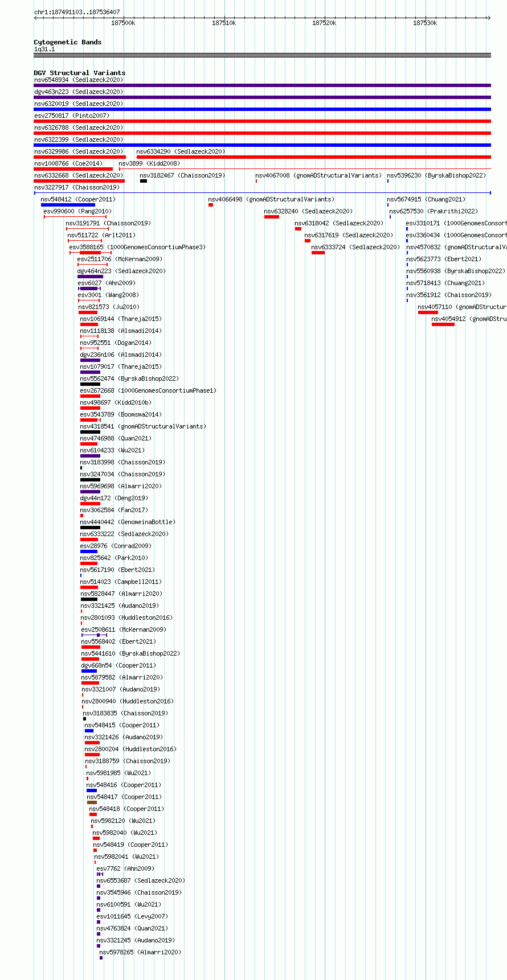The width and height of the screenshot is (507, 980).
Task: Open nsv5674915 (Chuang2021) label
Action: (x=427, y=199)
